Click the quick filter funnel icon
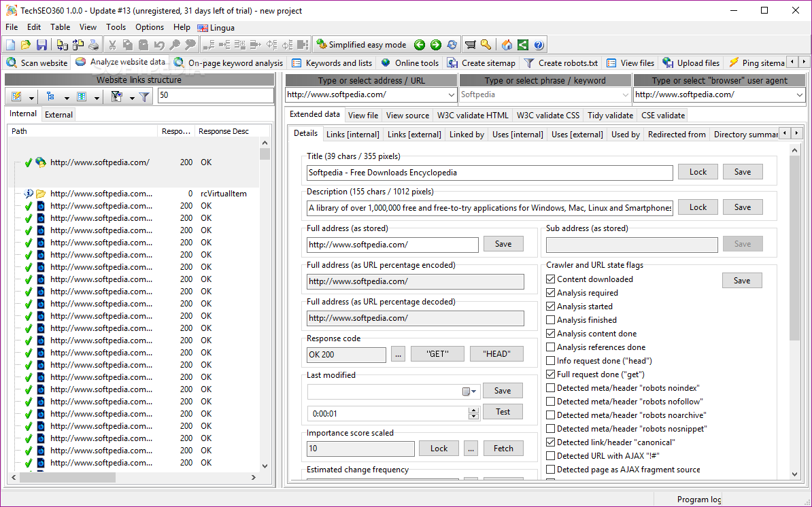 click(144, 97)
